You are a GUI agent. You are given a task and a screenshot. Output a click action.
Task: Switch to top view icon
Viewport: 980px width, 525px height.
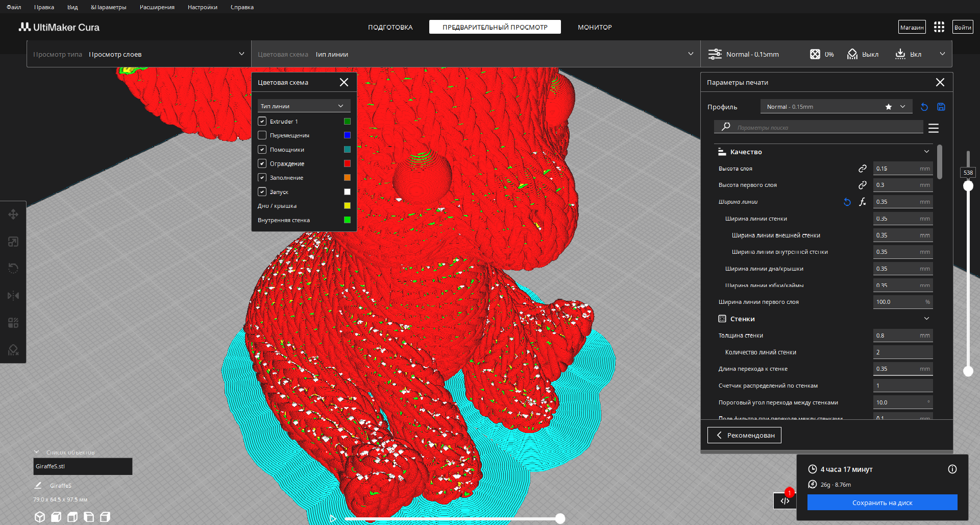(x=72, y=517)
